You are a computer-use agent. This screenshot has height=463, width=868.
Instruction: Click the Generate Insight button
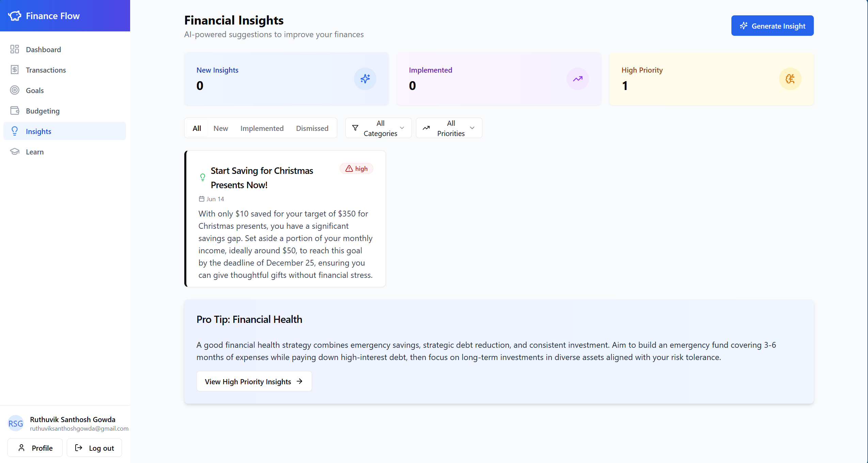point(772,26)
